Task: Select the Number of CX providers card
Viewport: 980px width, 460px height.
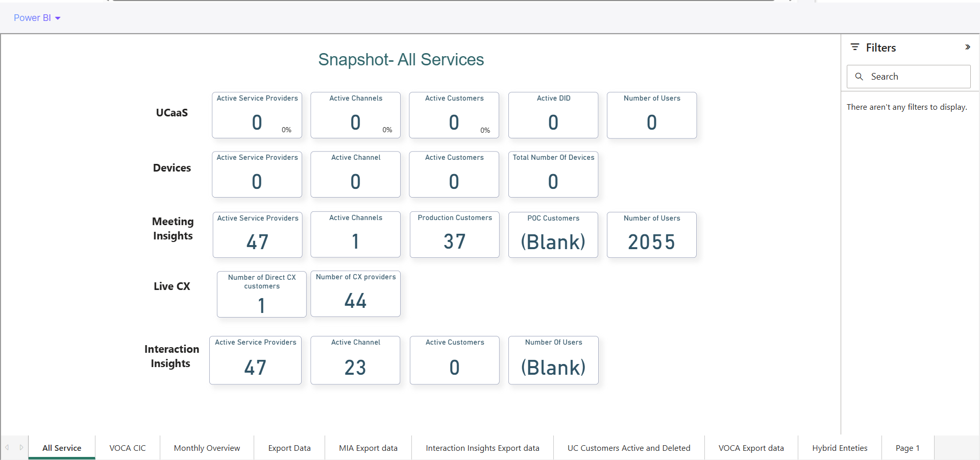Action: click(x=356, y=294)
